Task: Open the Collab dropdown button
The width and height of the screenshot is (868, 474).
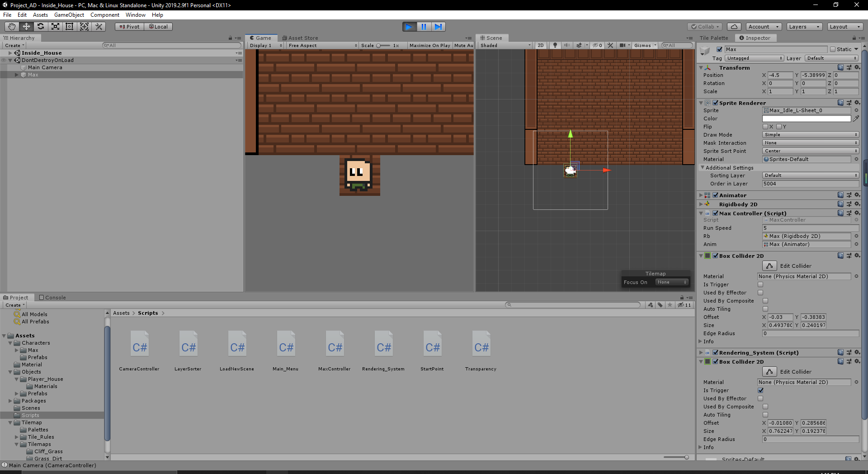Action: click(x=705, y=27)
